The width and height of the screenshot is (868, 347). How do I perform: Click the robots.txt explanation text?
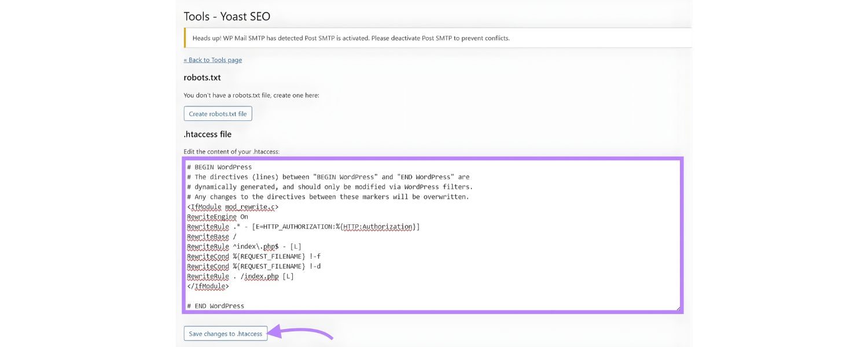pos(251,95)
